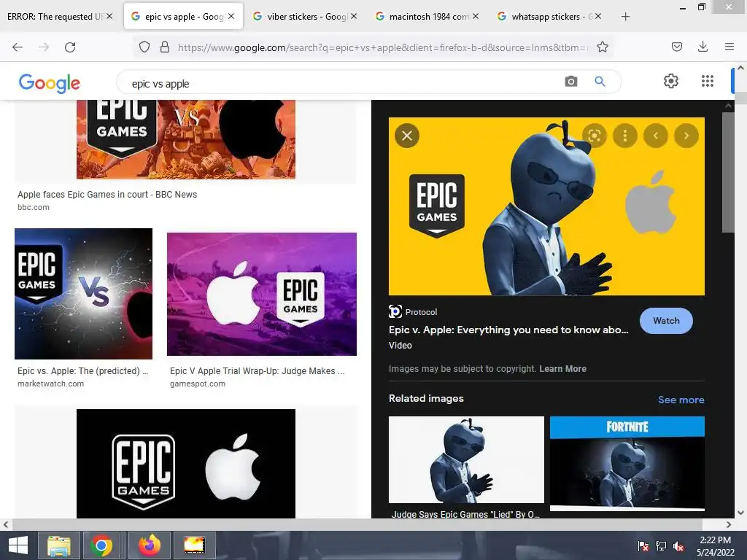The height and width of the screenshot is (560, 747).
Task: Close the image preview panel
Action: [407, 136]
